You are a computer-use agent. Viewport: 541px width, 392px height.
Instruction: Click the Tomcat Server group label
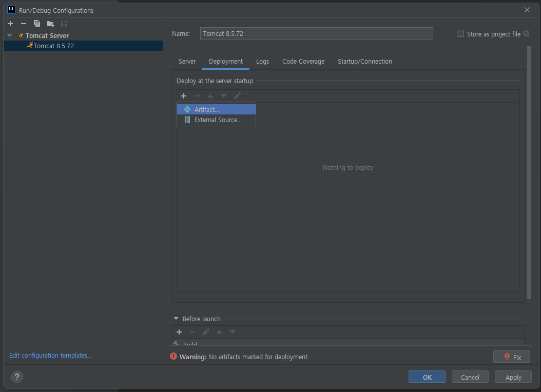[x=47, y=35]
